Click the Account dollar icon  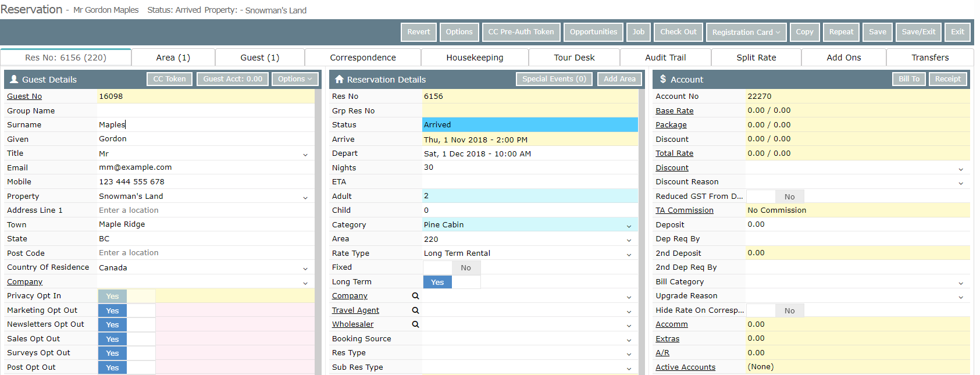pos(663,79)
